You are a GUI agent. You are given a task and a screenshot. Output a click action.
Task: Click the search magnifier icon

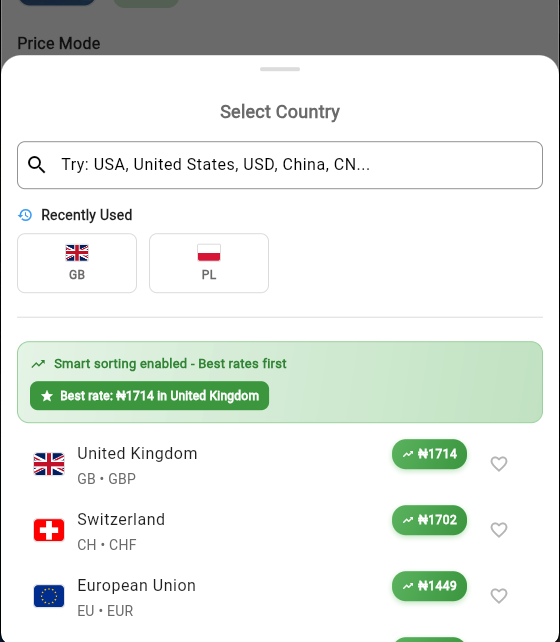36,165
